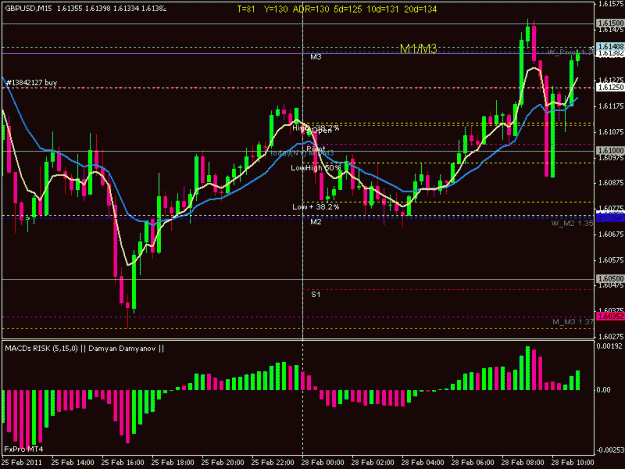
Task: Select the yellow M1/M3 label
Action: [x=418, y=49]
